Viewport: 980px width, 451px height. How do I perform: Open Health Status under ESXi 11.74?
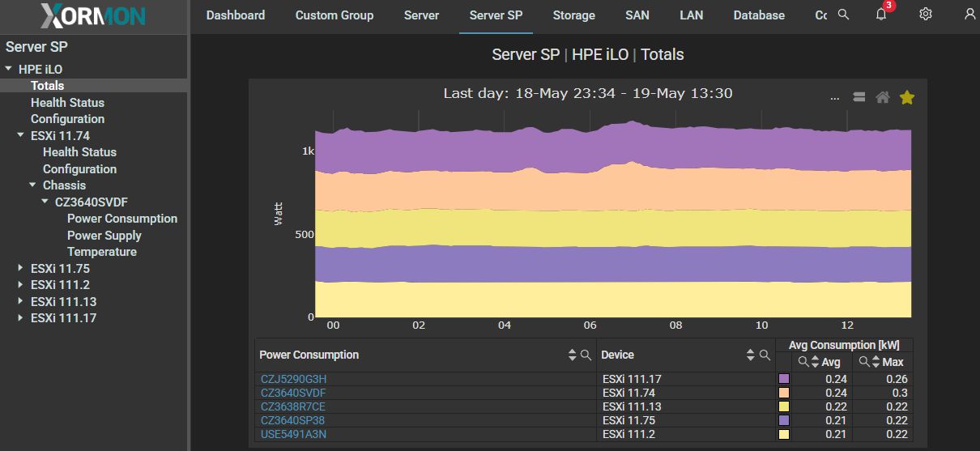tap(79, 152)
